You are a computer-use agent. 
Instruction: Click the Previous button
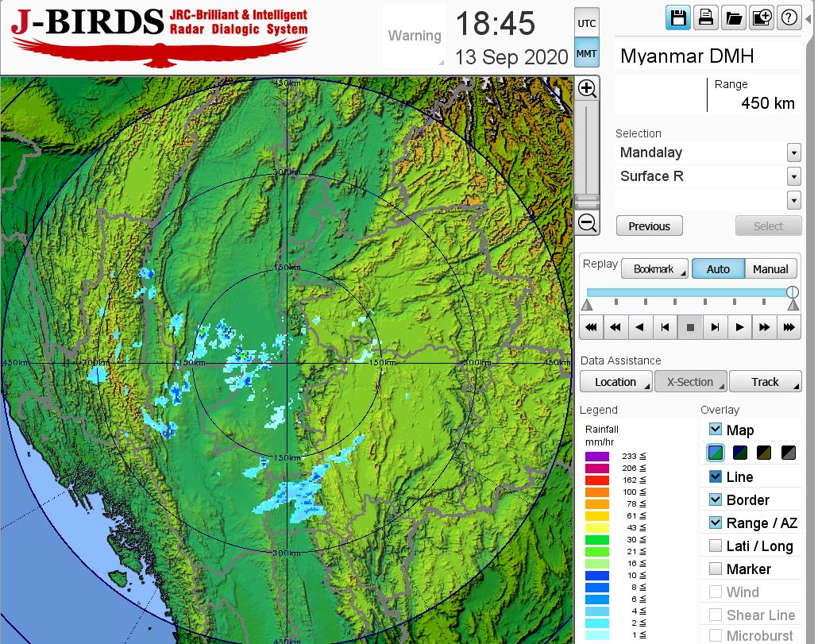(649, 226)
